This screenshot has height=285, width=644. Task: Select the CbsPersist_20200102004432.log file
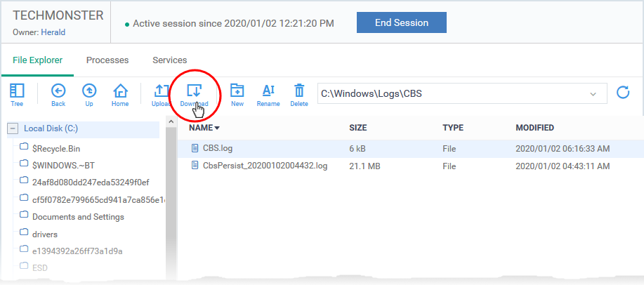pos(265,166)
